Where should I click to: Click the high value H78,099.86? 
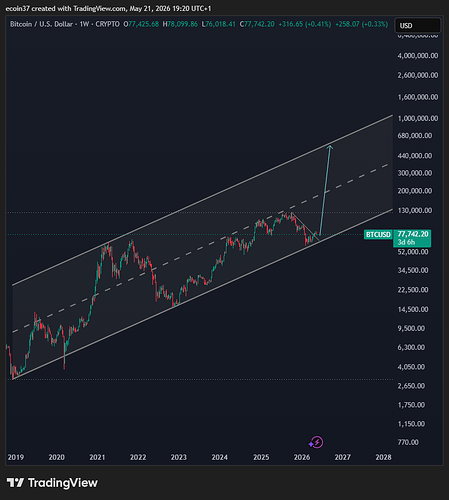180,24
